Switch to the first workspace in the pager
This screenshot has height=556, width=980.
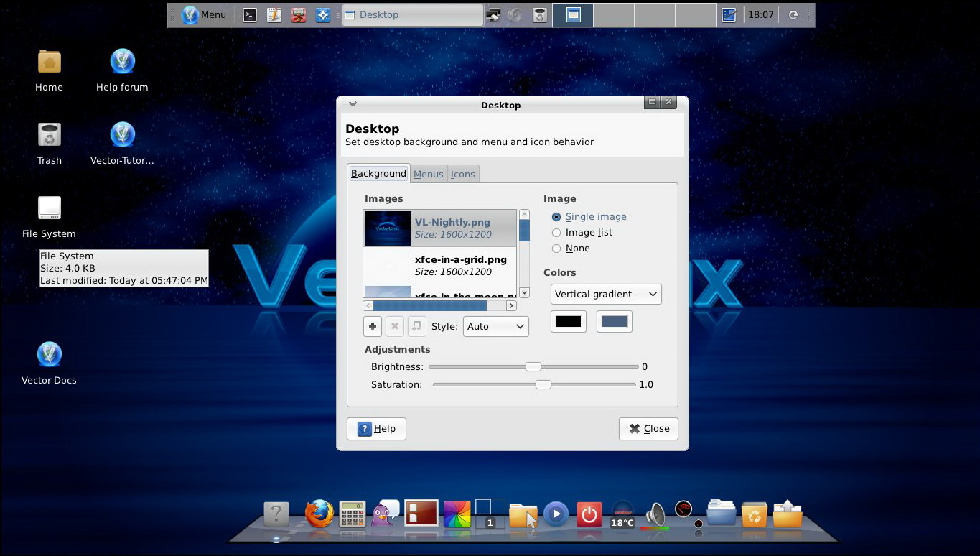click(x=573, y=14)
